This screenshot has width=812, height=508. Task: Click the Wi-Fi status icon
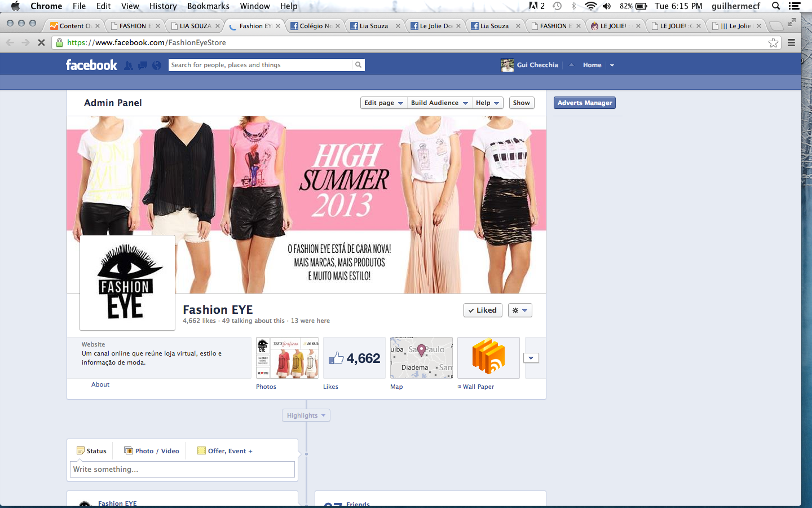(590, 6)
